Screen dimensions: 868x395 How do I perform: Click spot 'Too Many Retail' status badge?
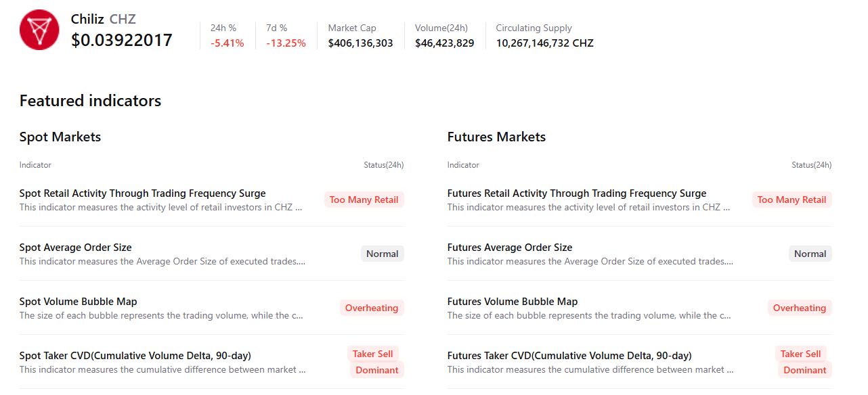tap(364, 200)
